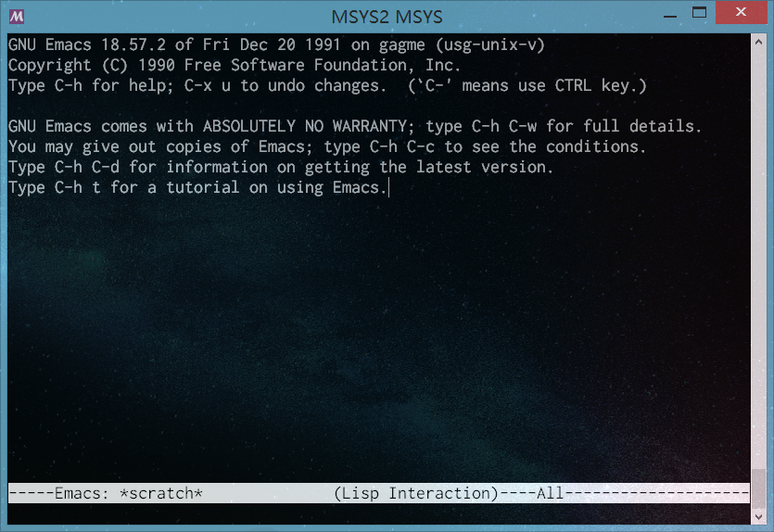Click 'All' position indicator in mode line
This screenshot has width=774, height=532.
click(x=550, y=493)
